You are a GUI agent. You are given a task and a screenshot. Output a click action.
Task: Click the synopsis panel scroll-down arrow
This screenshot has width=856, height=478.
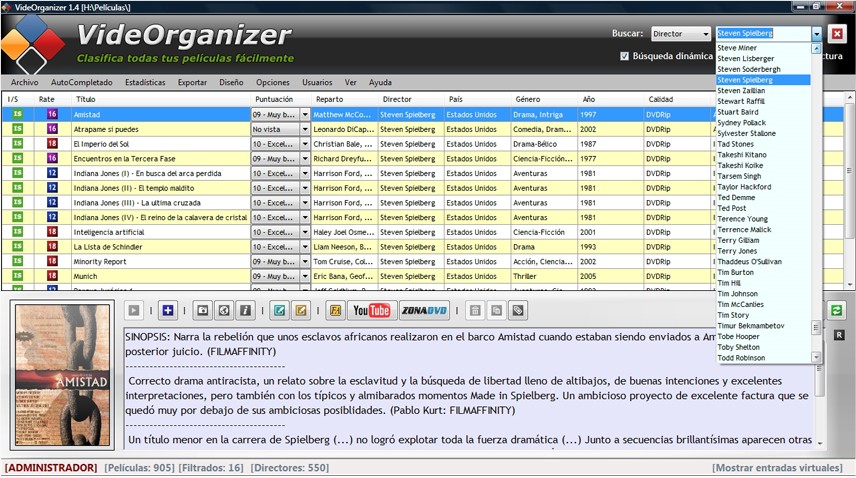click(819, 444)
